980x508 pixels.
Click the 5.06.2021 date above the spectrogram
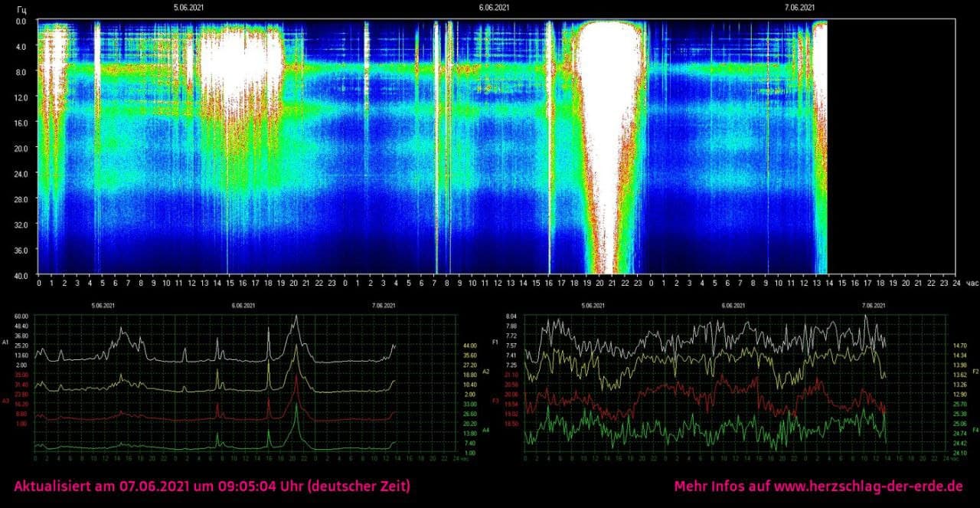(x=188, y=8)
